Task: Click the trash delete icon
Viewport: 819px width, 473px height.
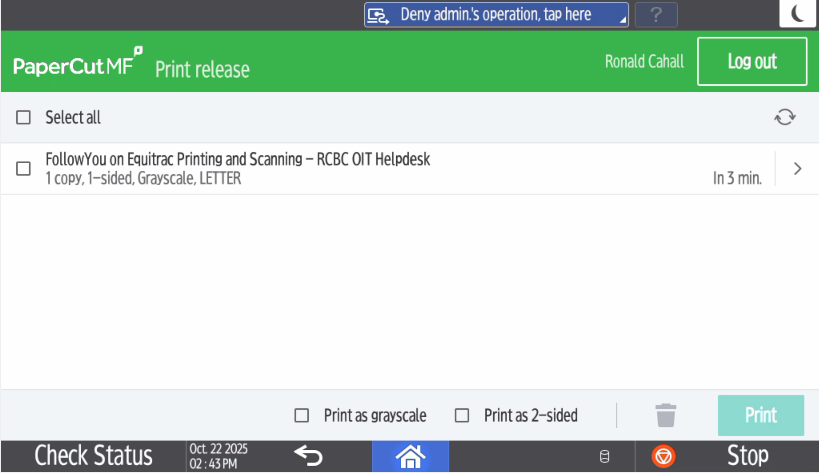Action: (x=665, y=416)
